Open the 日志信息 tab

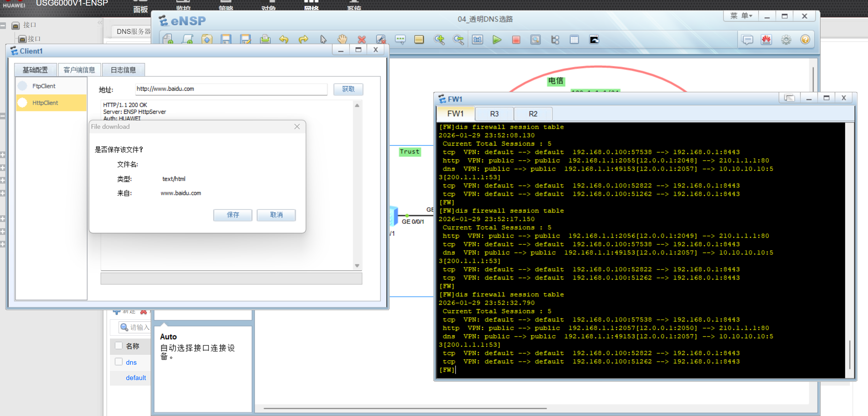[123, 70]
